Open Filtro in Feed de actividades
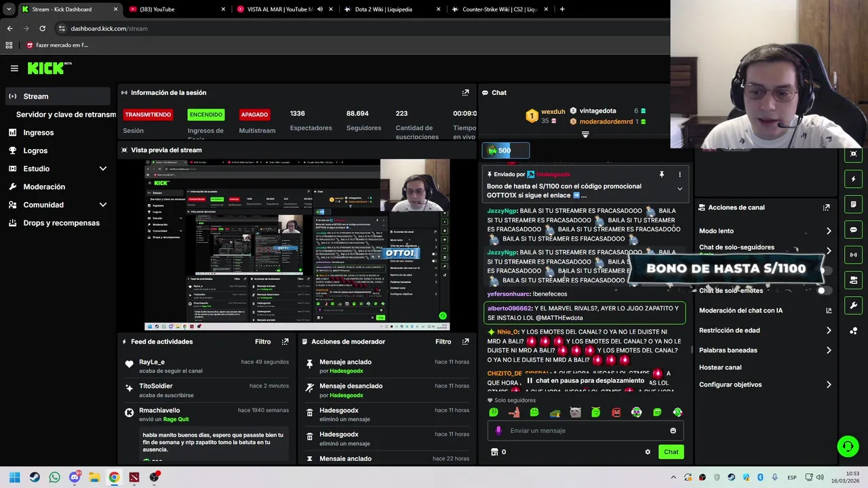 pos(262,342)
